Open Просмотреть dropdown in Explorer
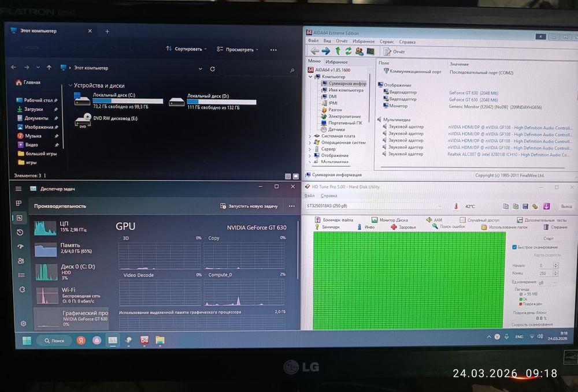This screenshot has width=578, height=392. click(x=238, y=49)
